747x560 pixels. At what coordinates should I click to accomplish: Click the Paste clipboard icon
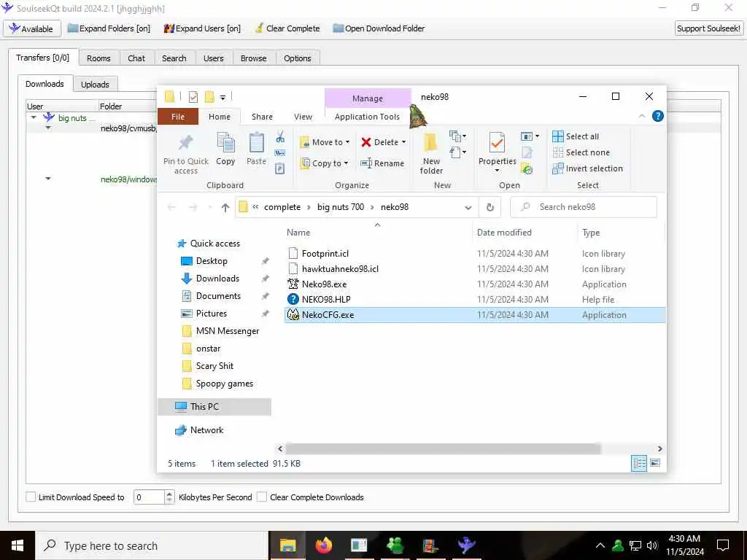[256, 143]
